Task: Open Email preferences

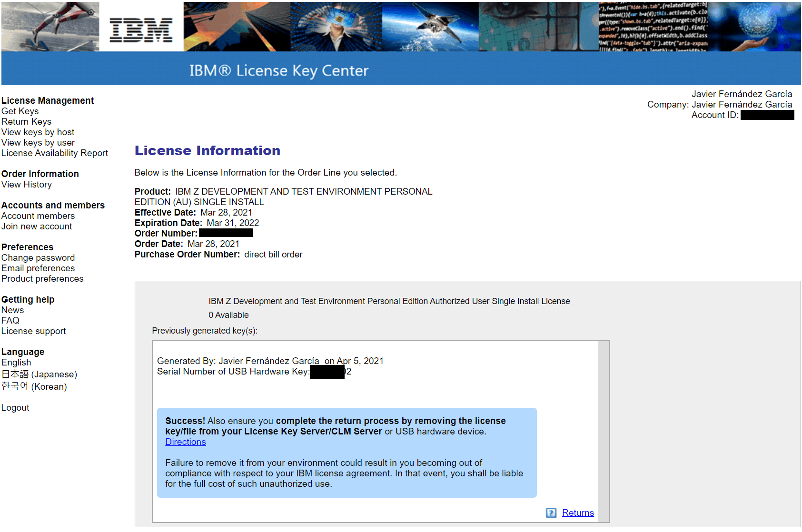Action: (x=38, y=268)
